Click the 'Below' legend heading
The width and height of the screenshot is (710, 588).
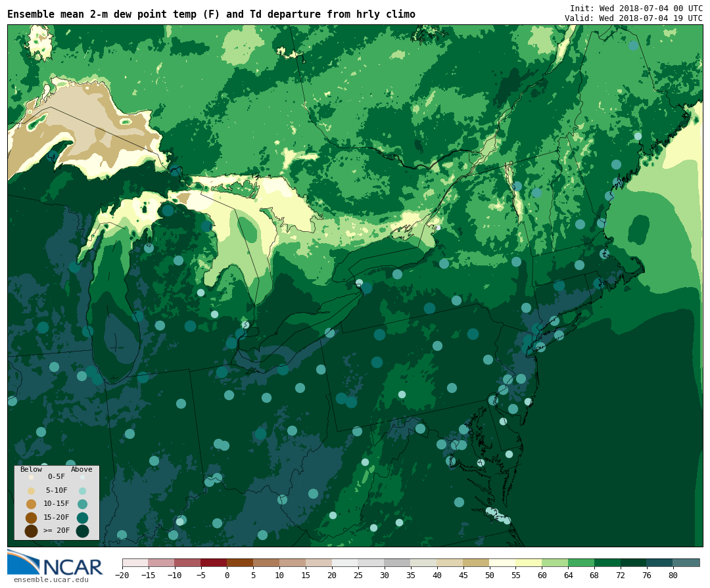32,469
